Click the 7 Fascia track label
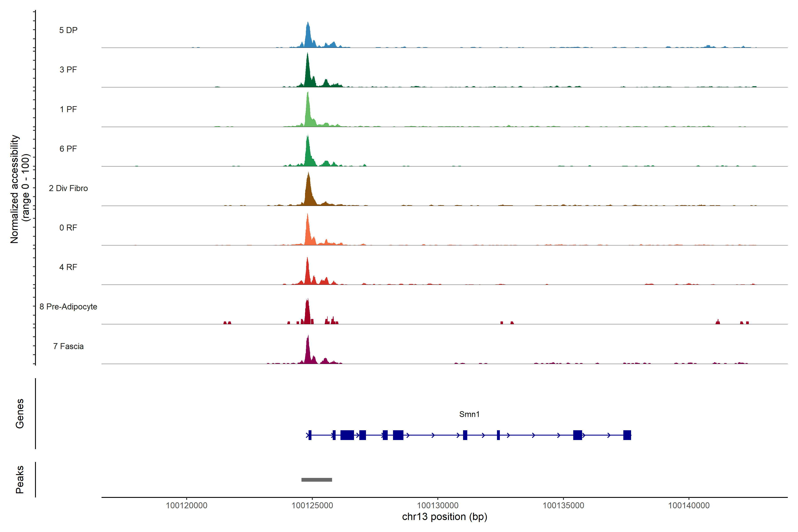Image resolution: width=798 pixels, height=532 pixels. pyautogui.click(x=68, y=346)
